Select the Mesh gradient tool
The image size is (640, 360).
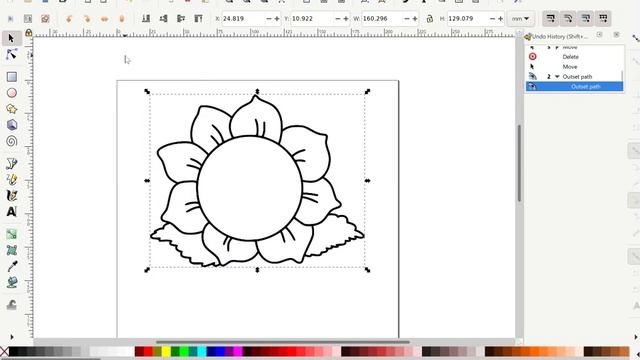tap(11, 250)
